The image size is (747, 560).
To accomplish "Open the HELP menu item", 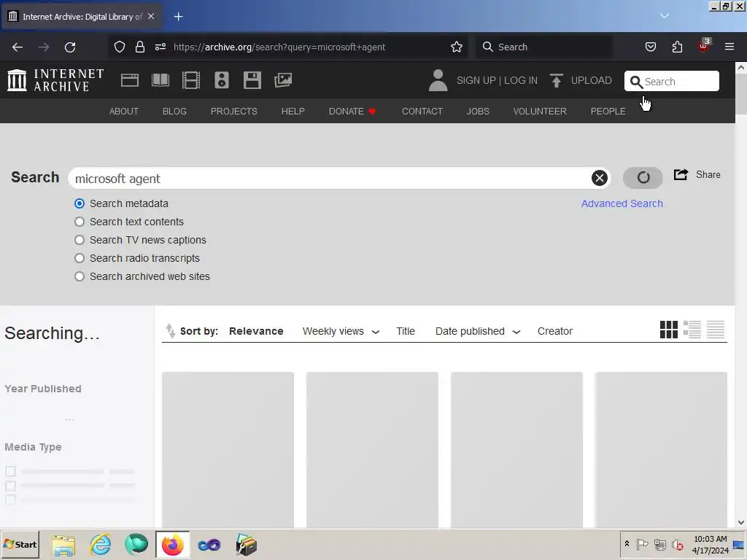I will tap(293, 111).
